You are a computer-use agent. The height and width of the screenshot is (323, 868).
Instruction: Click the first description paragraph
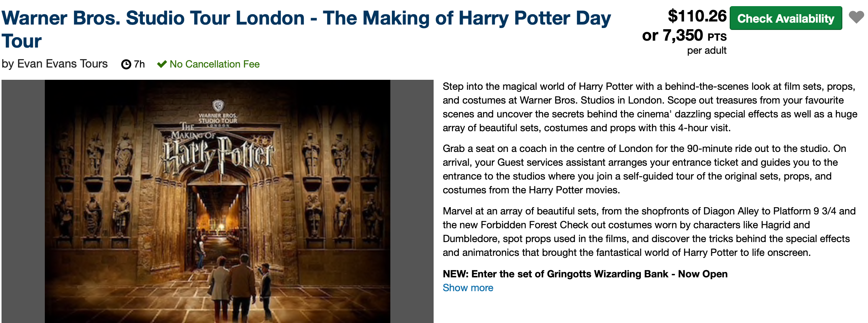pyautogui.click(x=649, y=107)
